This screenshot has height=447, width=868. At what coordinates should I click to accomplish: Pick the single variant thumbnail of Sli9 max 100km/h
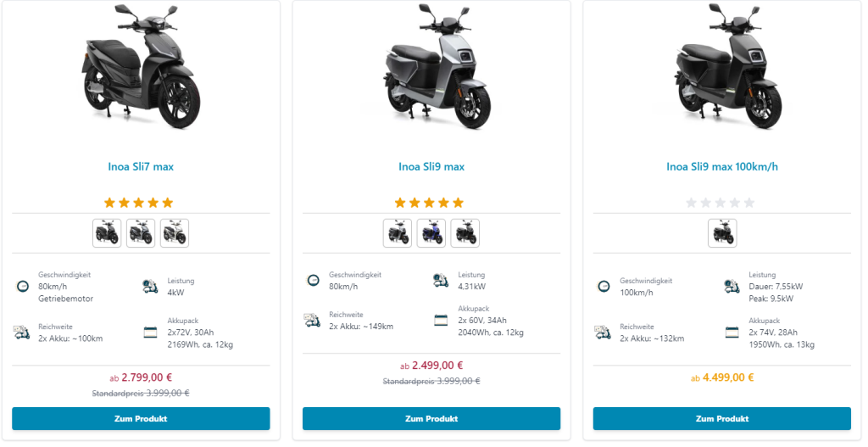pos(722,233)
